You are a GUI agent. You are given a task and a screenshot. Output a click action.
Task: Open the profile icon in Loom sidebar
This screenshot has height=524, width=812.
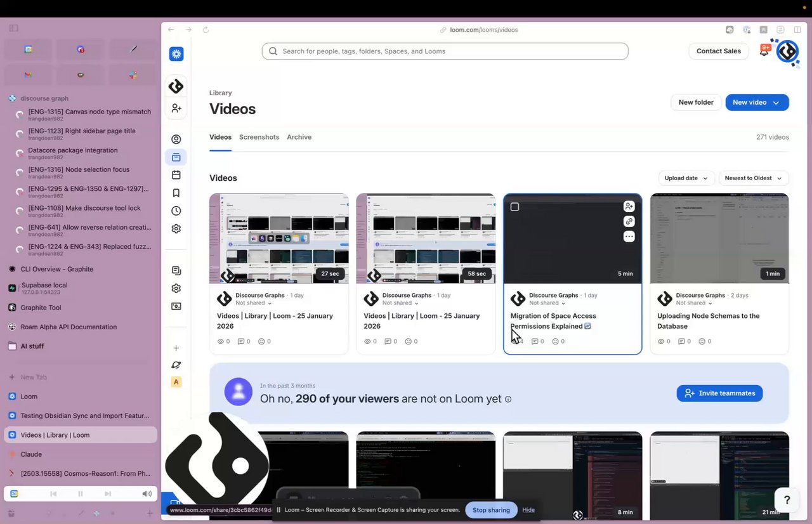176,140
